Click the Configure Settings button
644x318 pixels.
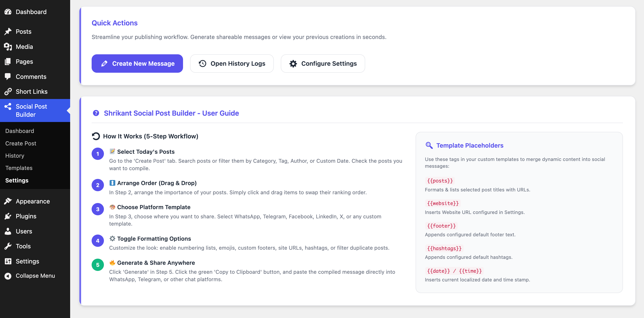click(323, 64)
